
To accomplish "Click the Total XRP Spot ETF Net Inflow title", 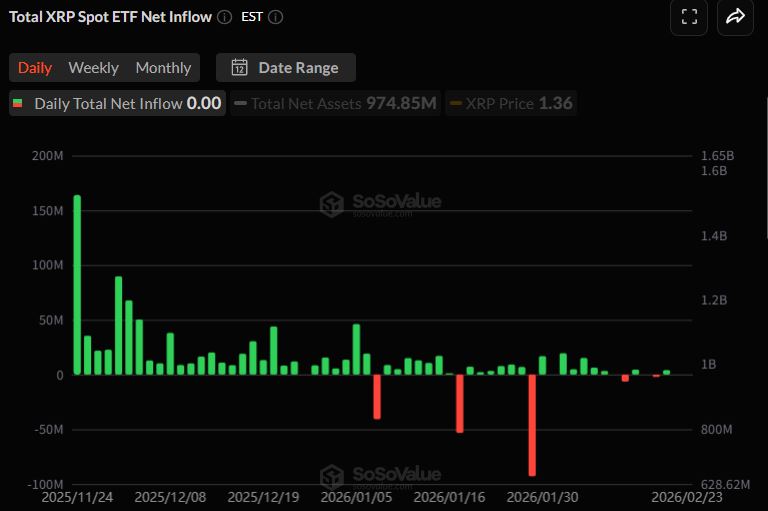I will pos(109,17).
